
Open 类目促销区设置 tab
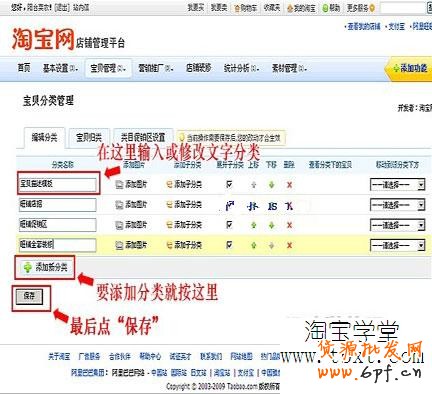[x=143, y=137]
